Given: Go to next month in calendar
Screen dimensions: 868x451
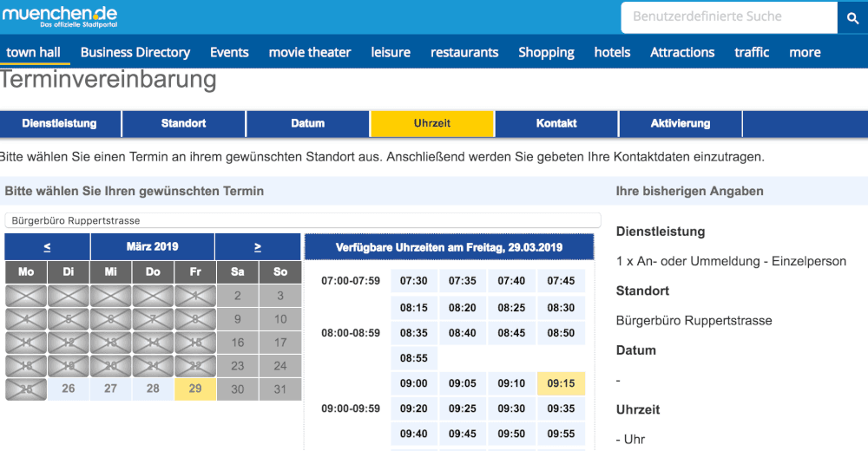Looking at the screenshot, I should pyautogui.click(x=258, y=247).
